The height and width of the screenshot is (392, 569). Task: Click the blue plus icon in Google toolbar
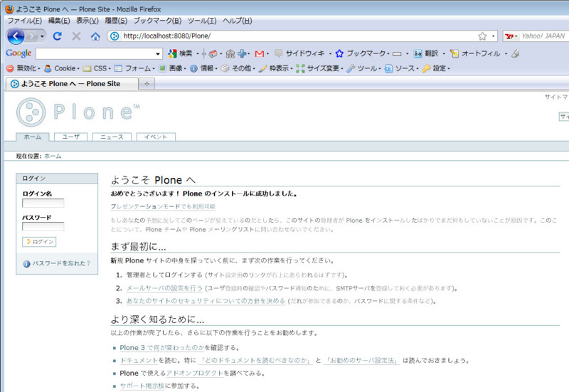[242, 54]
